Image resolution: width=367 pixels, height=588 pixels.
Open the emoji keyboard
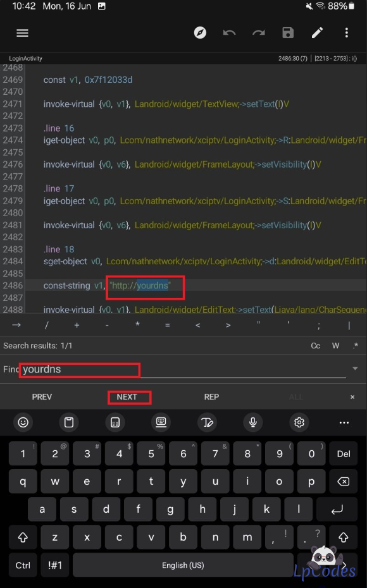point(23,422)
